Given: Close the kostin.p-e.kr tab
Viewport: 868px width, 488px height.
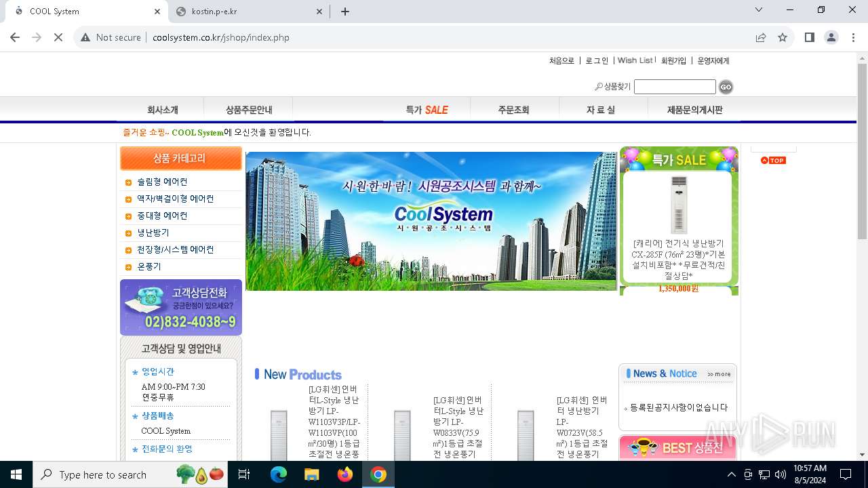Looking at the screenshot, I should pyautogui.click(x=320, y=11).
